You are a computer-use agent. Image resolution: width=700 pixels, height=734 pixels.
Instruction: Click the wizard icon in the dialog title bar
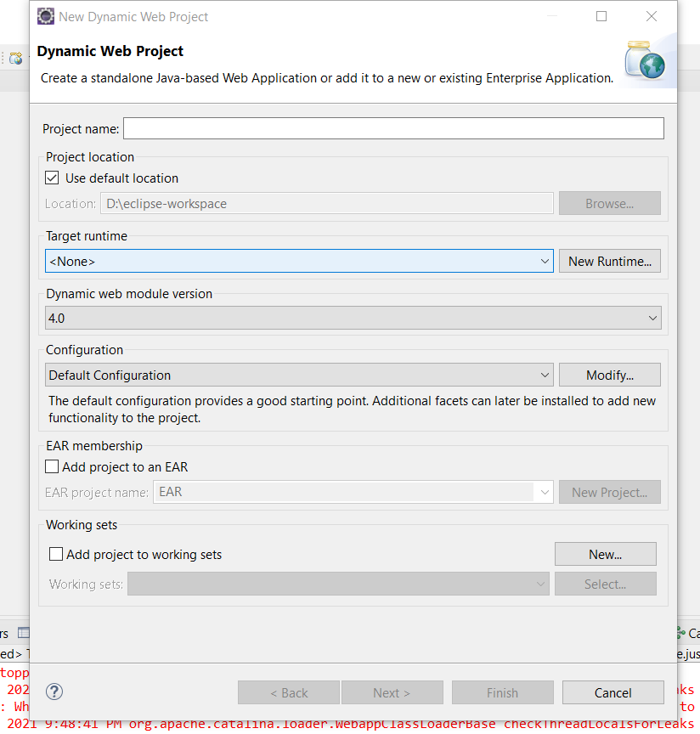pos(46,16)
